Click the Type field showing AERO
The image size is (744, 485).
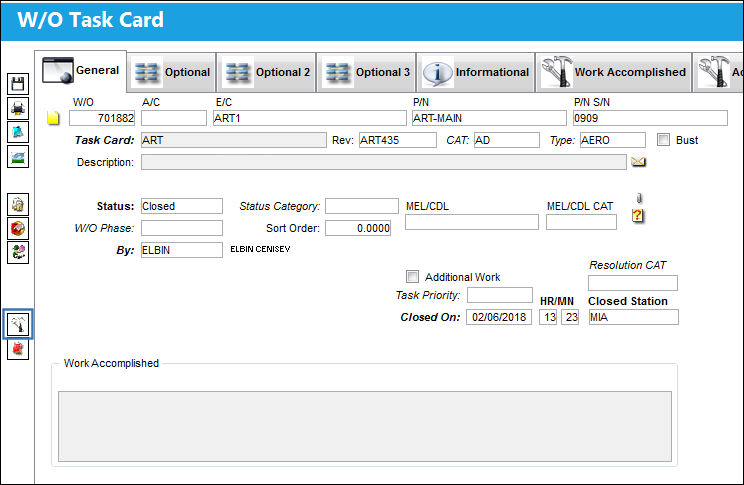coord(613,140)
